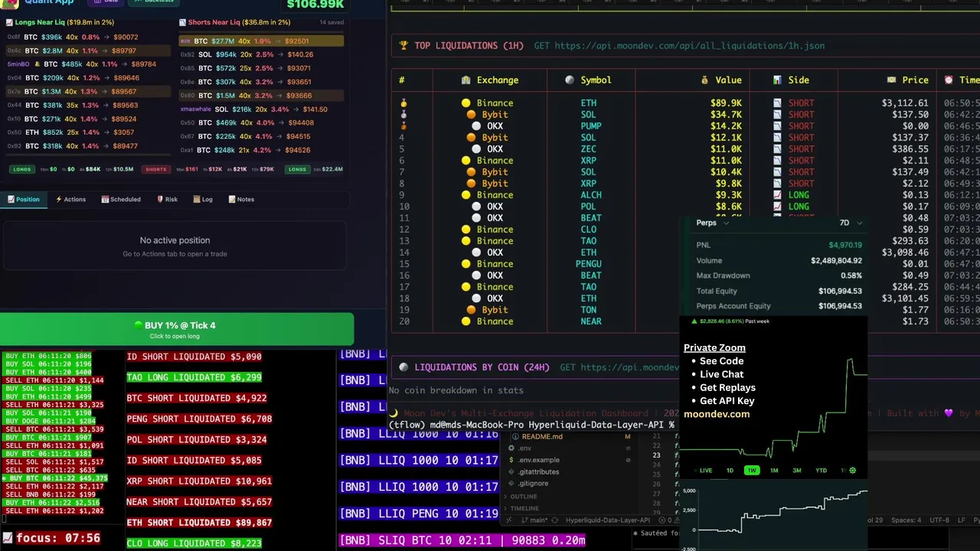Expand the OUTLINE section in the explorer
Image resolution: width=980 pixels, height=551 pixels.
click(x=524, y=497)
